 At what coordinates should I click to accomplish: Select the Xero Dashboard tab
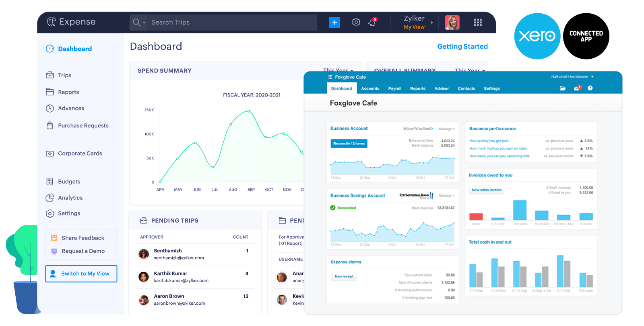[342, 88]
